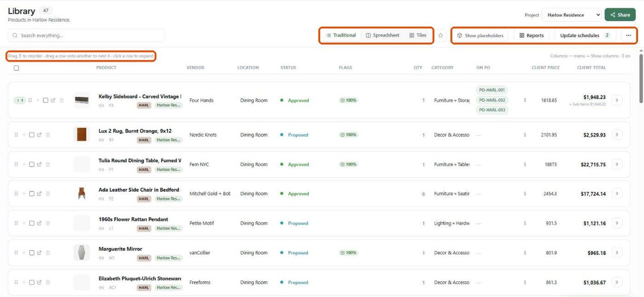Open purchase order PO-HARL-002
This screenshot has height=297, width=644.
point(492,100)
